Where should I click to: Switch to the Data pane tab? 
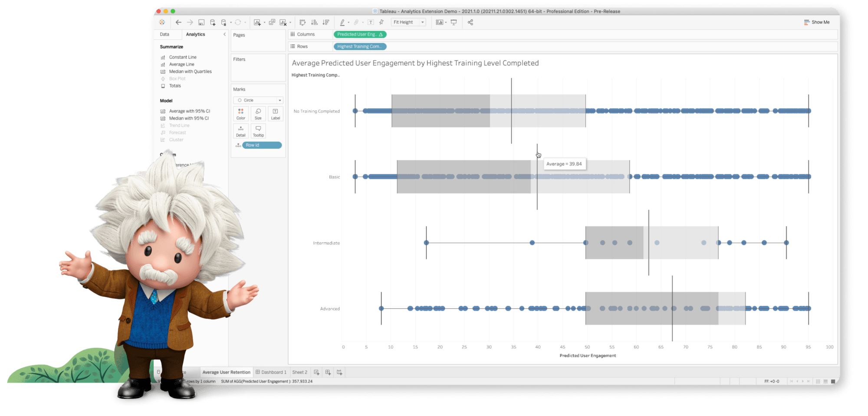click(164, 34)
